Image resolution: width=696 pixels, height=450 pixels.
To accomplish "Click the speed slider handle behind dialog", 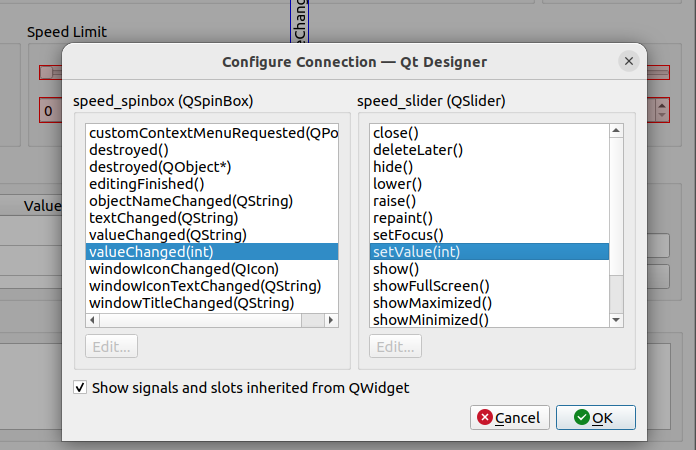I will [46, 72].
